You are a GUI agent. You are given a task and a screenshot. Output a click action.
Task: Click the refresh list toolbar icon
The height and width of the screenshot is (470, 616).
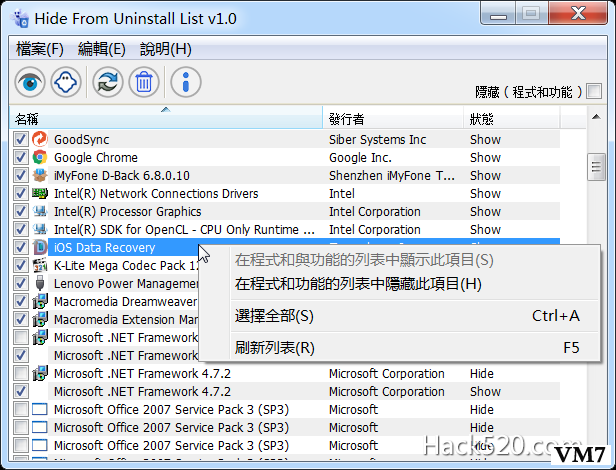tap(108, 82)
